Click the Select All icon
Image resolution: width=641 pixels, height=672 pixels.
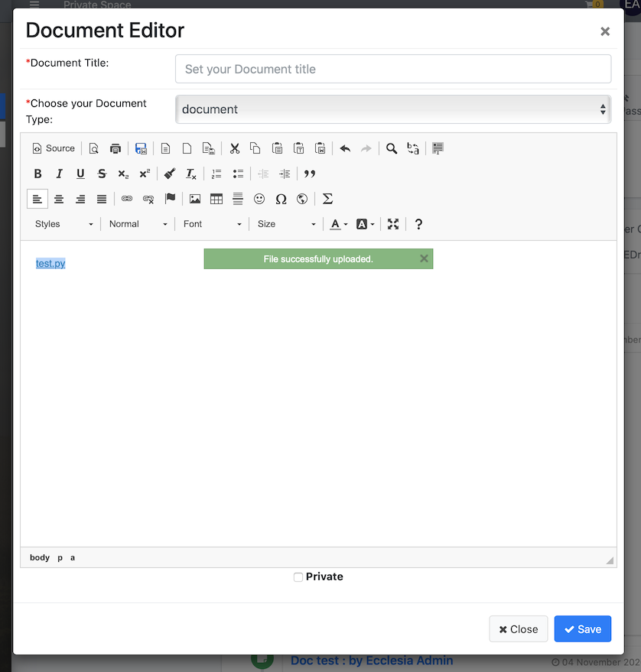438,148
